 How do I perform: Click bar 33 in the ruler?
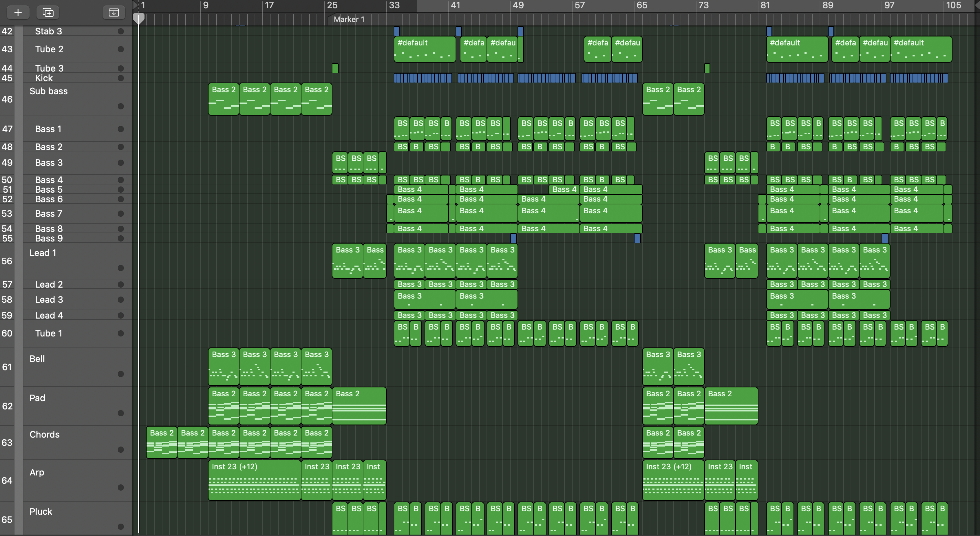coord(394,5)
